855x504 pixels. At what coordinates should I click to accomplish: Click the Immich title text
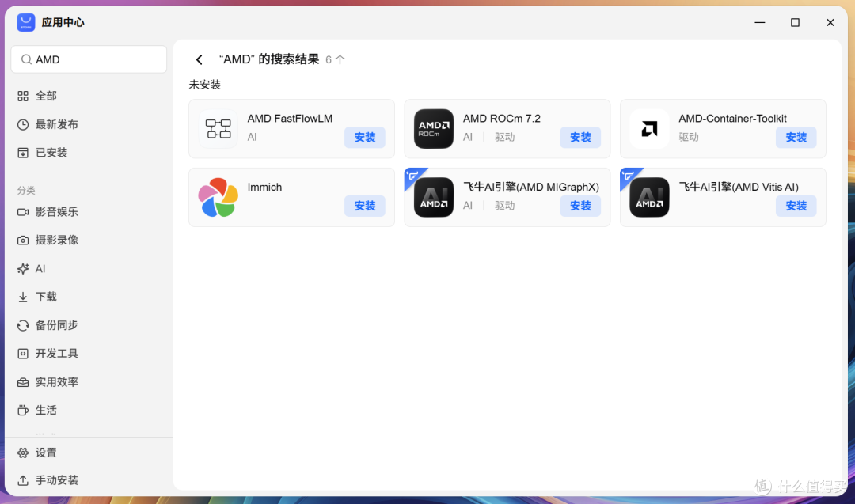point(264,188)
